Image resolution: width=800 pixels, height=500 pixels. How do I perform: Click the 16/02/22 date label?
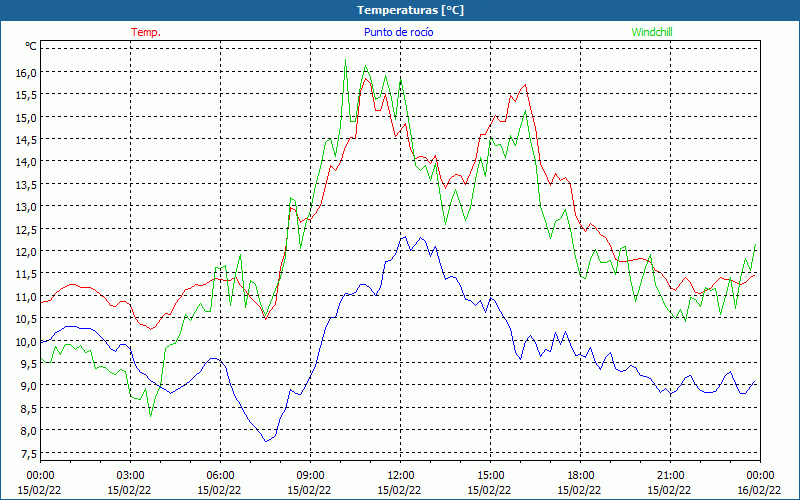[x=759, y=490]
